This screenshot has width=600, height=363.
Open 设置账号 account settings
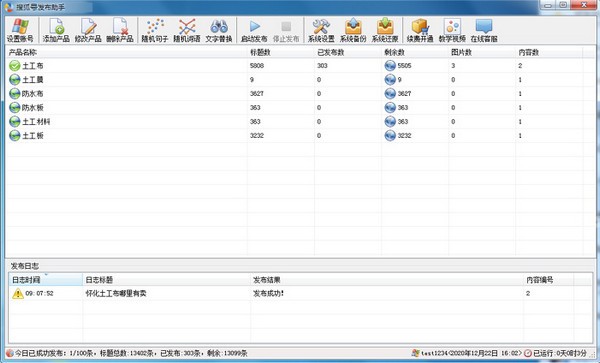20,30
